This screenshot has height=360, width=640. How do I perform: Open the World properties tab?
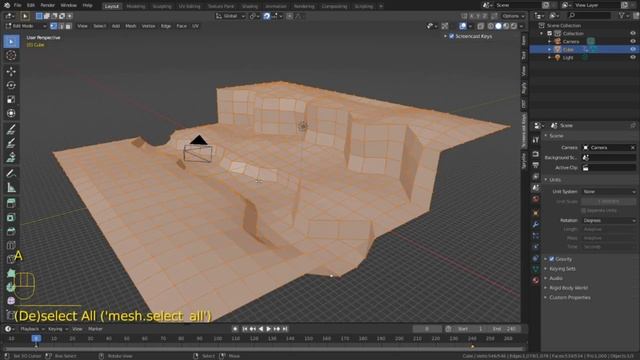[x=536, y=199]
